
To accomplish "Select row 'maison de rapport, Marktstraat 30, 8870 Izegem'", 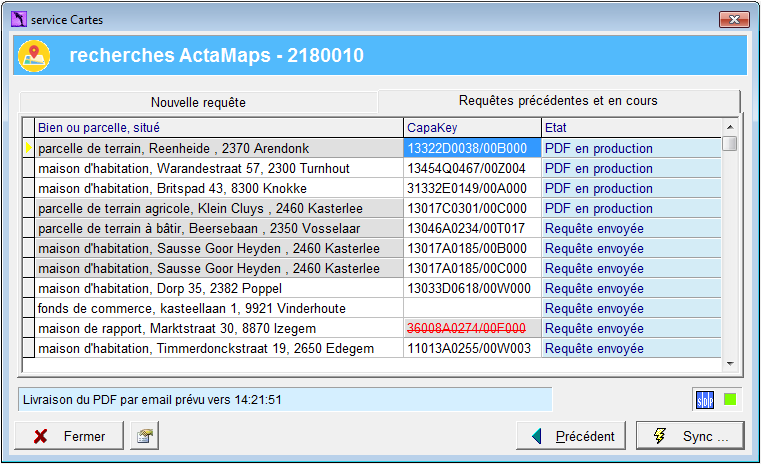I will 219,328.
